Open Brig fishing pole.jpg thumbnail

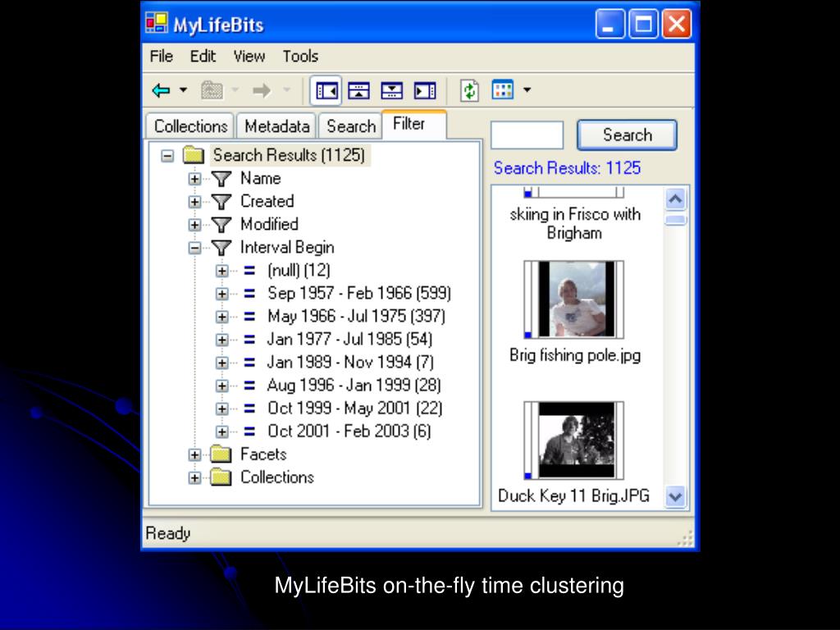[x=573, y=299]
